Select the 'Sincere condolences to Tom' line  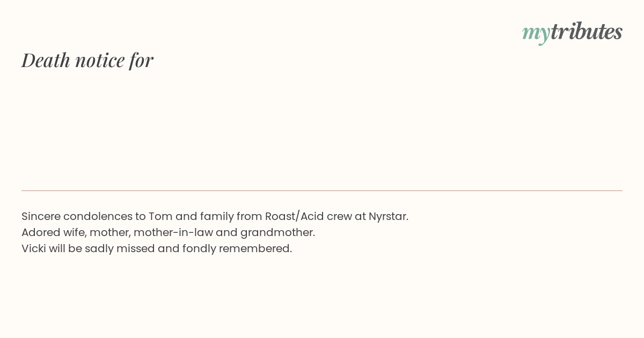point(215,216)
